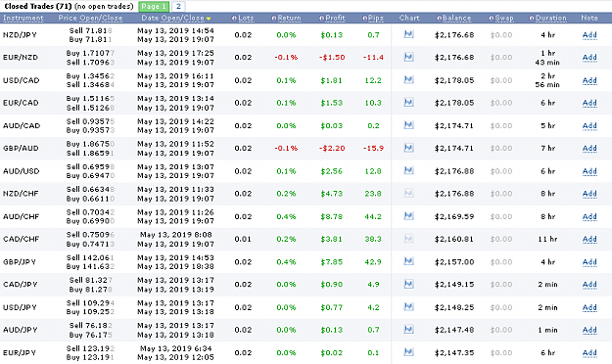This screenshot has width=612, height=364.
Task: Add a note to USD/CAD trade
Action: pyautogui.click(x=589, y=80)
